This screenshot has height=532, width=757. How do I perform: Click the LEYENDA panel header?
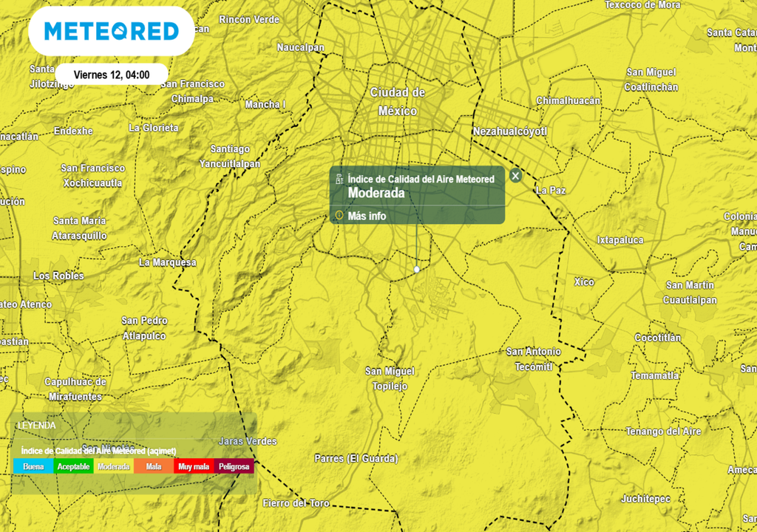tap(37, 426)
